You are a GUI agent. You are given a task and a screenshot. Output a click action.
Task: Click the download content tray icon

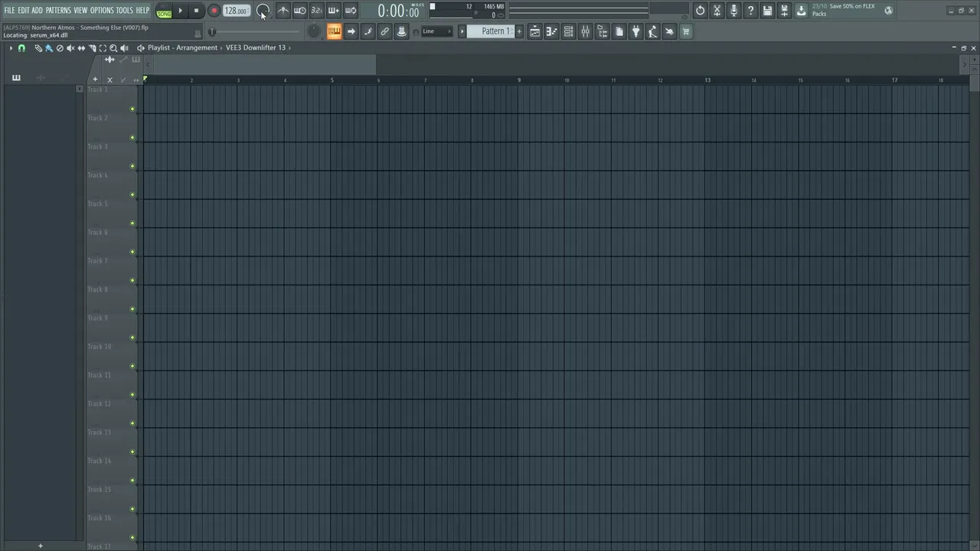tap(801, 11)
